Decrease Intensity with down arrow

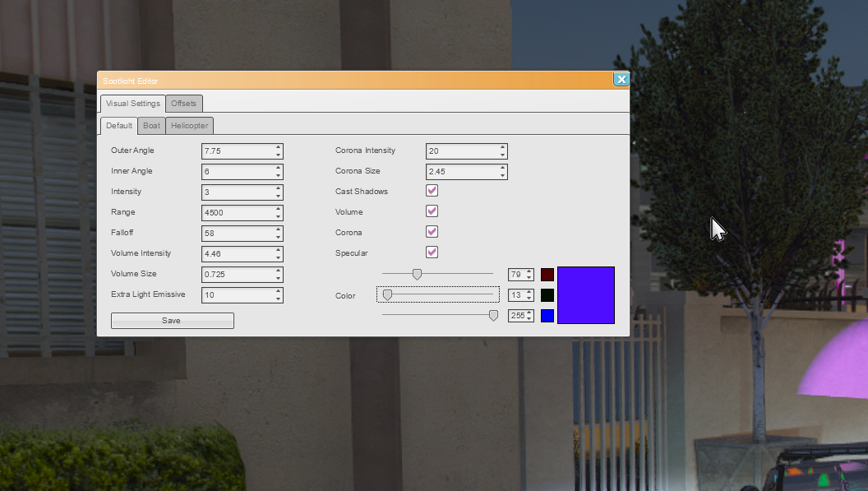click(x=279, y=197)
